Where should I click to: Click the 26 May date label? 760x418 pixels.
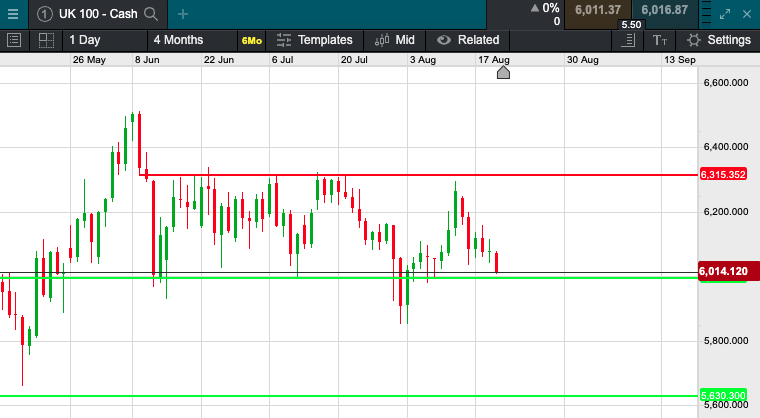(x=89, y=60)
